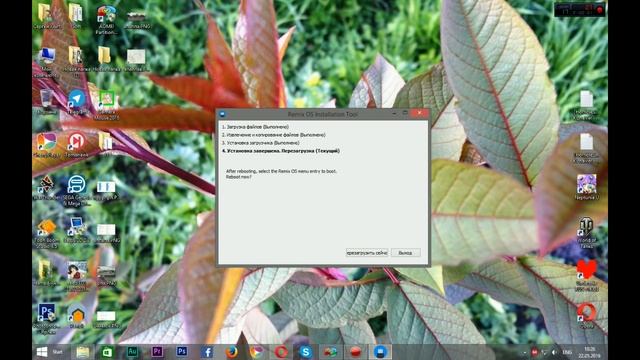The image size is (640, 360).
Task: Click the active Remix OS installer taskbar icon
Action: click(x=380, y=352)
